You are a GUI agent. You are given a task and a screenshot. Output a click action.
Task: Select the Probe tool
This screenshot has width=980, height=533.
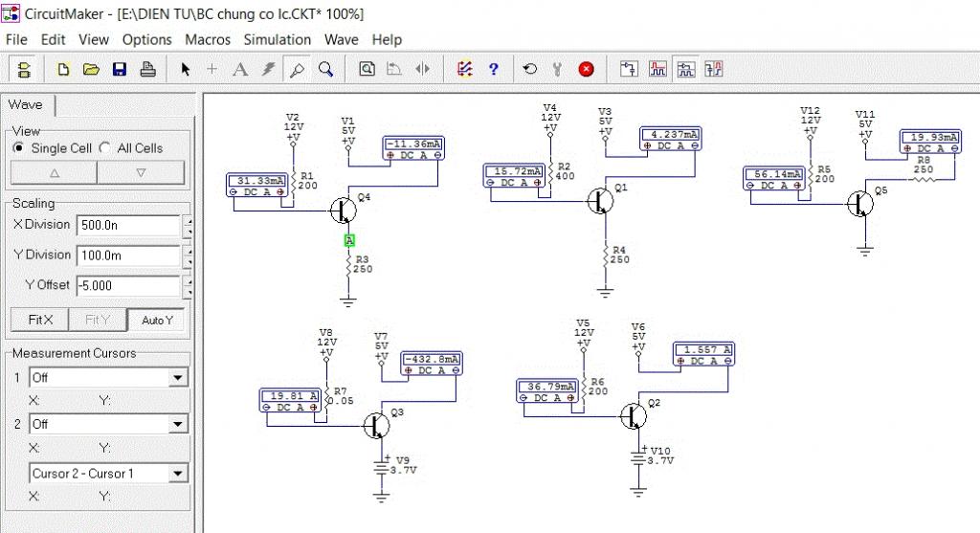click(297, 69)
